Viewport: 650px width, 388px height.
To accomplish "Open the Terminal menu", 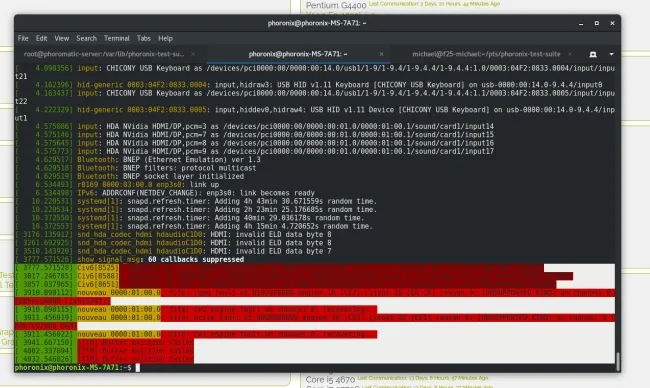I will click(116, 38).
